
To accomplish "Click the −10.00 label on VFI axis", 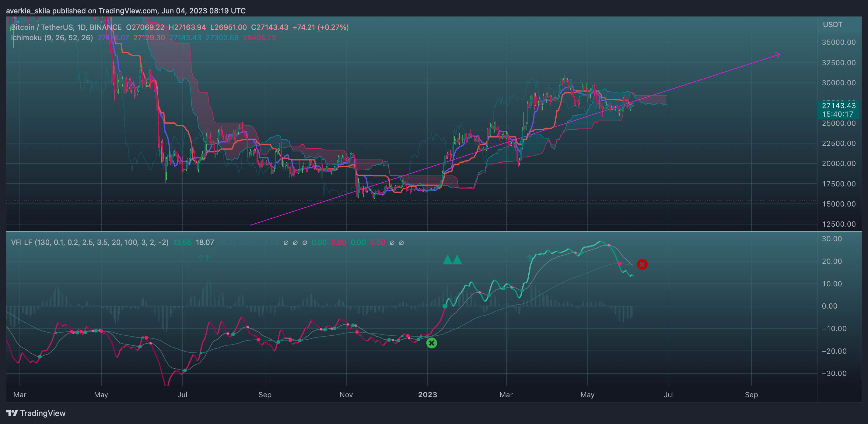I will click(x=834, y=329).
